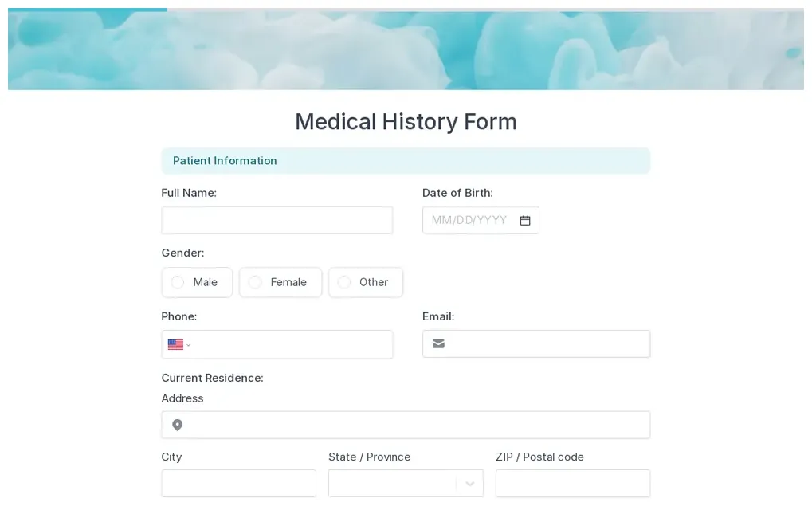Screen dimensions: 812x514
Task: Click the envelope icon in Email field
Action: click(x=438, y=344)
